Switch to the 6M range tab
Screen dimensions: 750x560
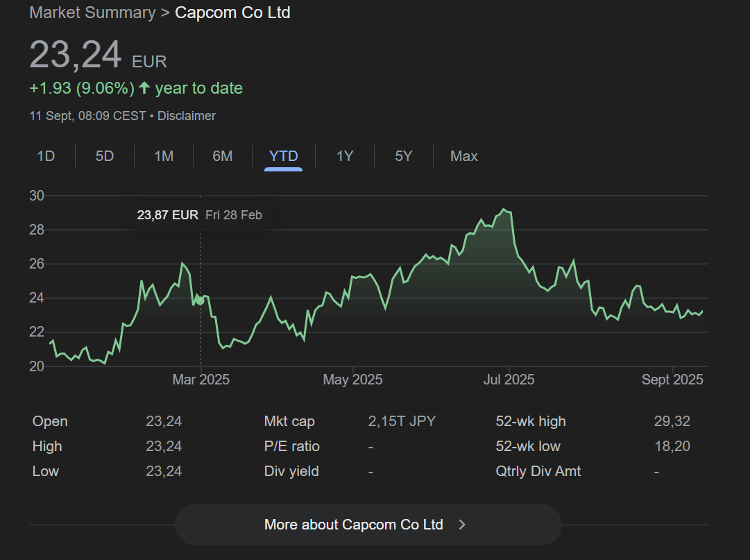tap(223, 156)
